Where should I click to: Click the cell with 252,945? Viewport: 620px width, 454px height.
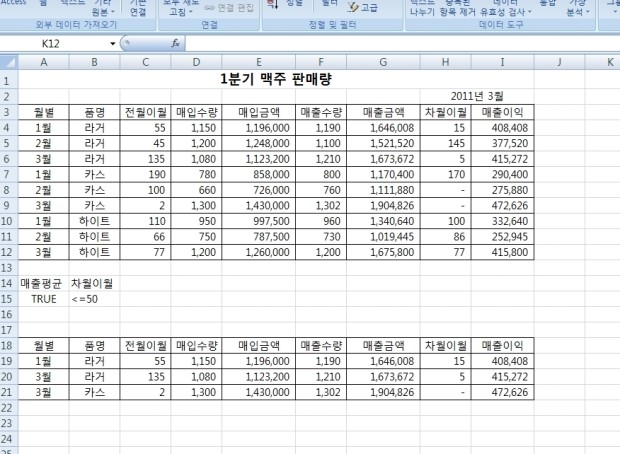[x=503, y=236]
